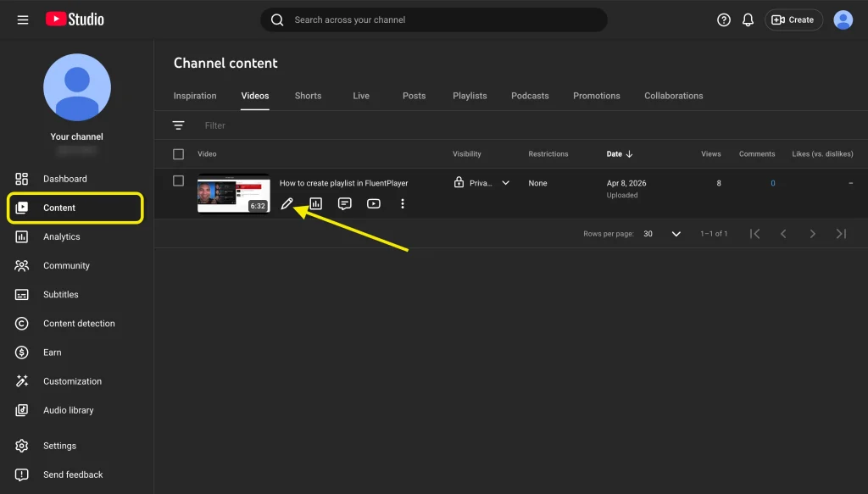The image size is (868, 494).
Task: Select the checkbox for the FluentPlayer video
Action: (x=180, y=180)
